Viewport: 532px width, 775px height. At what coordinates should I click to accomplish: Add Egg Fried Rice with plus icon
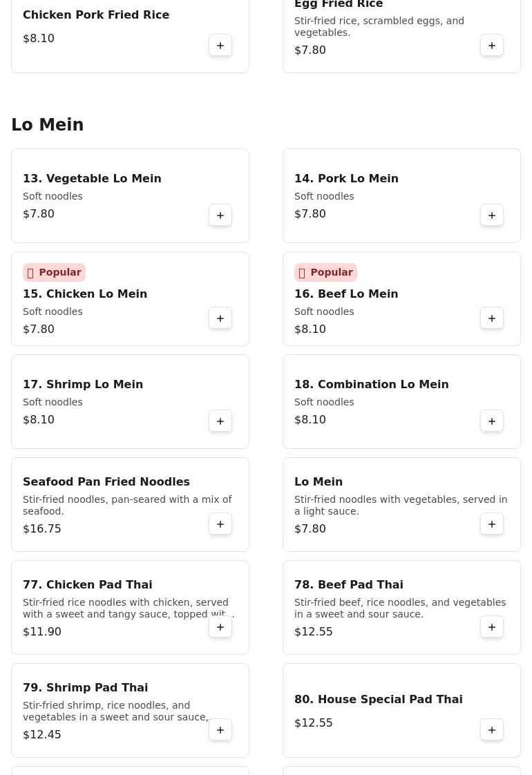(x=492, y=46)
